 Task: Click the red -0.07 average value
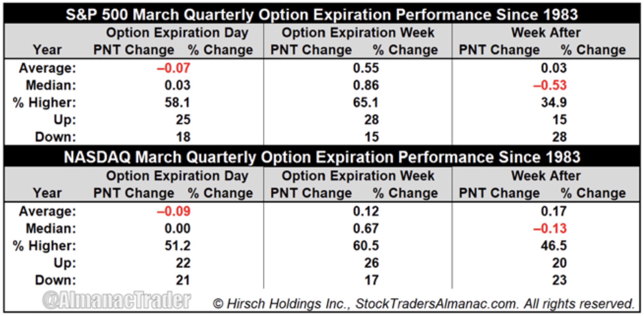coord(174,68)
